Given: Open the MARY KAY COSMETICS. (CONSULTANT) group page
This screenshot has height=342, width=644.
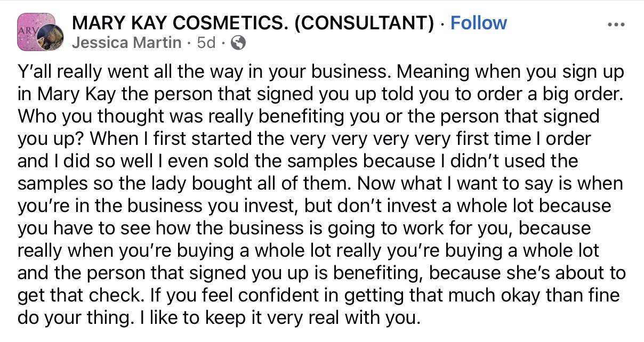Looking at the screenshot, I should [x=253, y=23].
